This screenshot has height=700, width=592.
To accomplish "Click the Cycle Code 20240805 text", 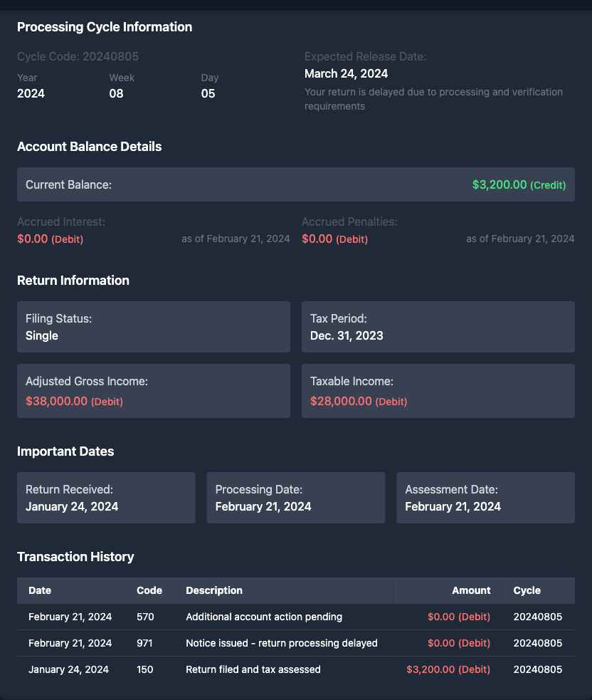I will 78,56.
